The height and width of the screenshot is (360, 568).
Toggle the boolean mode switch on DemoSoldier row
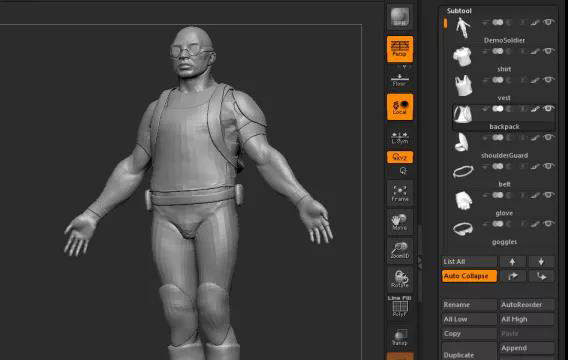(x=498, y=22)
